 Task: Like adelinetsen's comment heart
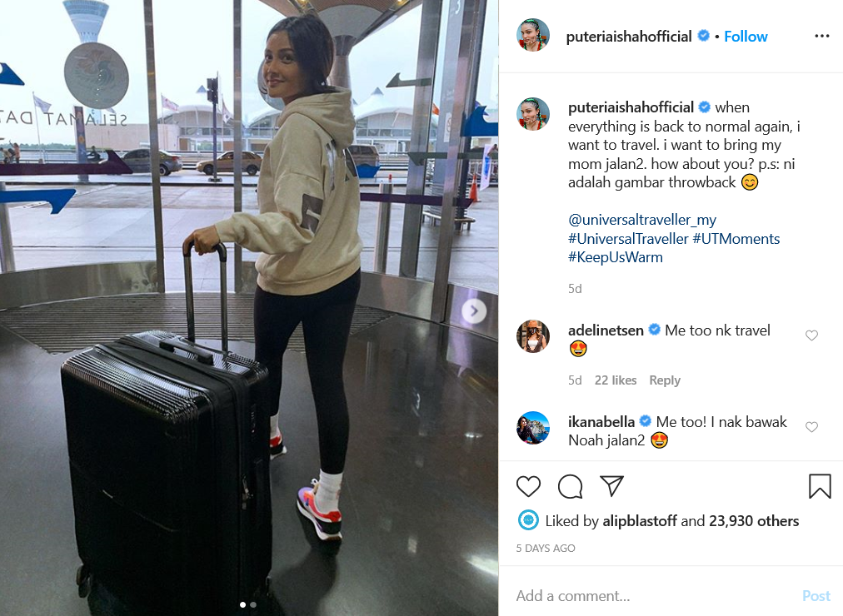coord(811,335)
